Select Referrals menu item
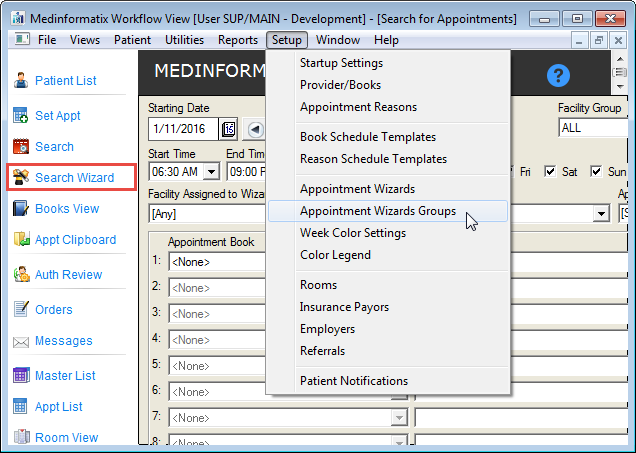The height and width of the screenshot is (453, 636). (x=388, y=350)
